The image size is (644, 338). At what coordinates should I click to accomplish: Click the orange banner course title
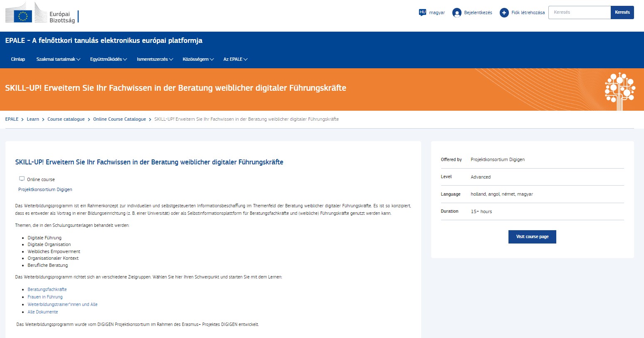coord(175,88)
